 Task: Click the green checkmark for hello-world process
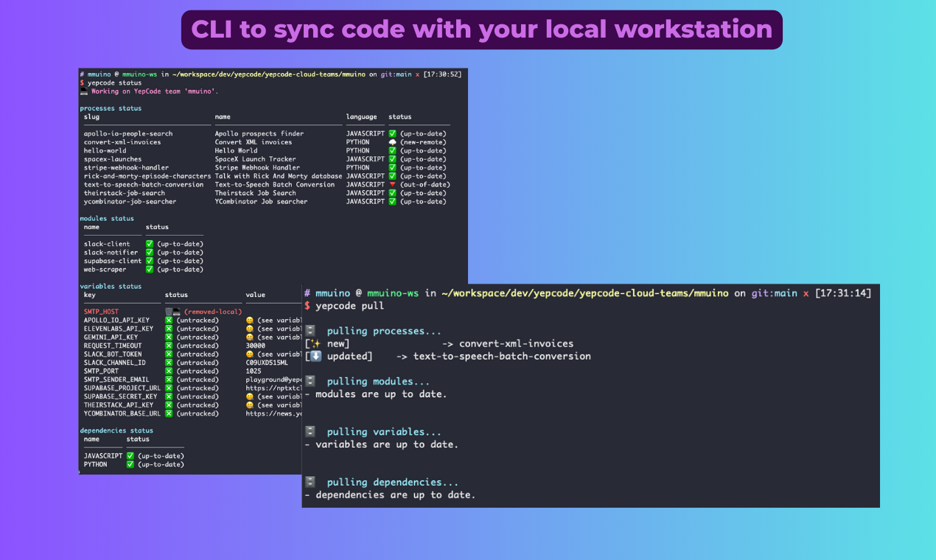(x=391, y=150)
